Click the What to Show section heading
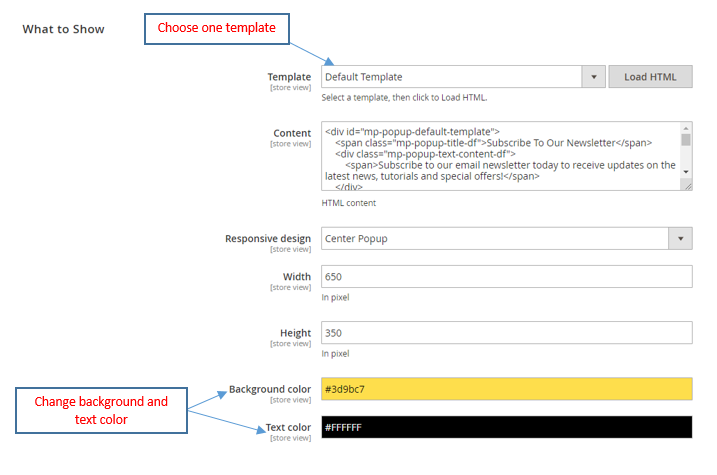 click(x=64, y=29)
